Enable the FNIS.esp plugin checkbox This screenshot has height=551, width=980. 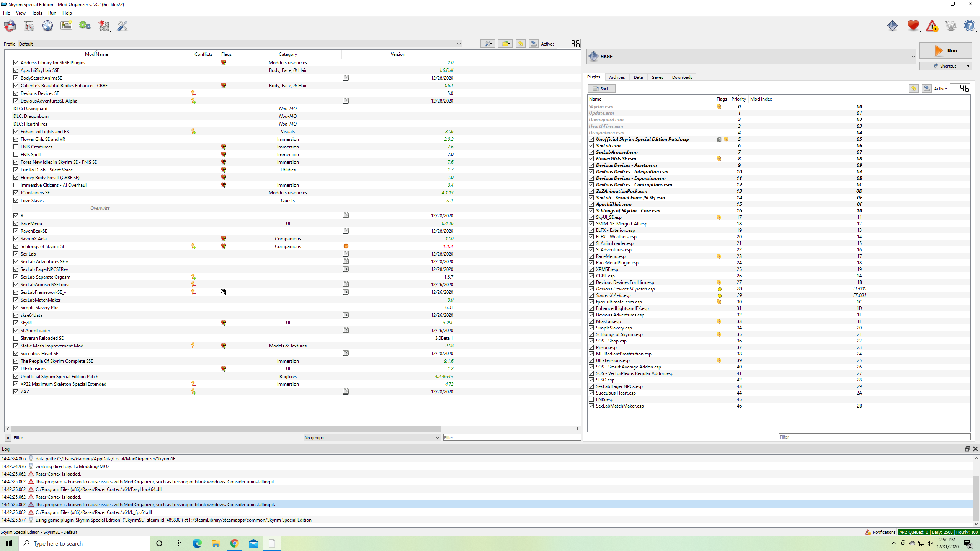(591, 399)
